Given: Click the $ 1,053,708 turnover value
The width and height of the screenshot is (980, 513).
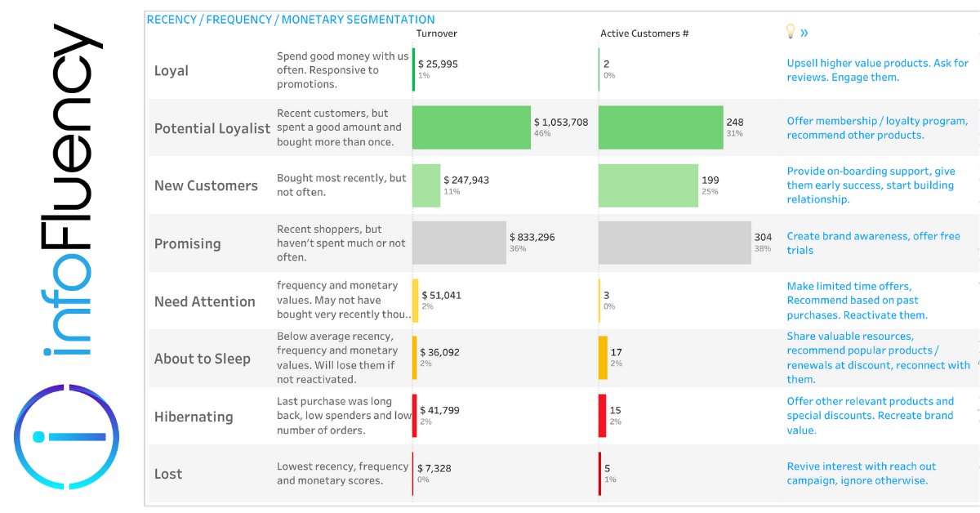Looking at the screenshot, I should click(561, 122).
